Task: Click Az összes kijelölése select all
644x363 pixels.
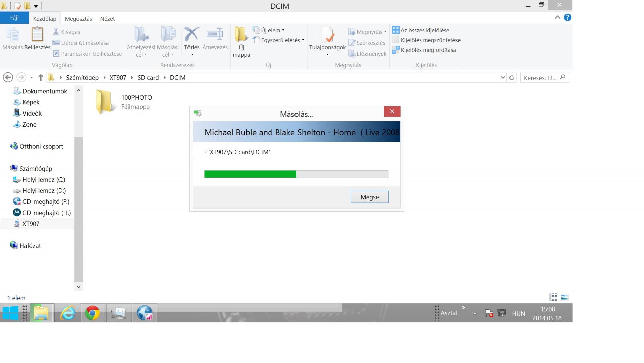Action: click(x=421, y=30)
